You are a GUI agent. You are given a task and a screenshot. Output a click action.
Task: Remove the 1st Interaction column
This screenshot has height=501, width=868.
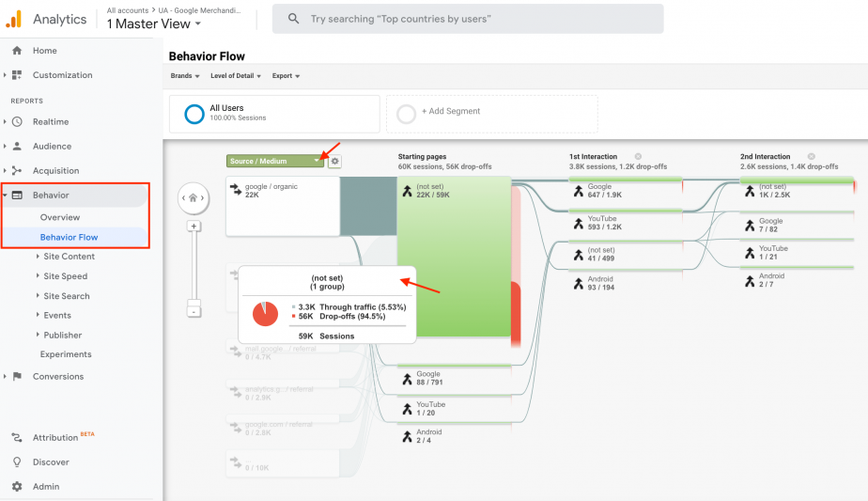pos(638,156)
